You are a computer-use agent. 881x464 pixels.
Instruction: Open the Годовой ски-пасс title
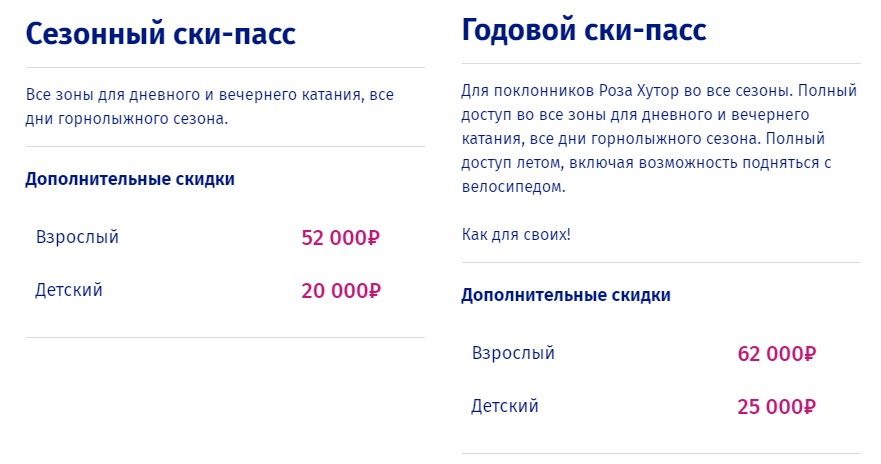point(584,30)
